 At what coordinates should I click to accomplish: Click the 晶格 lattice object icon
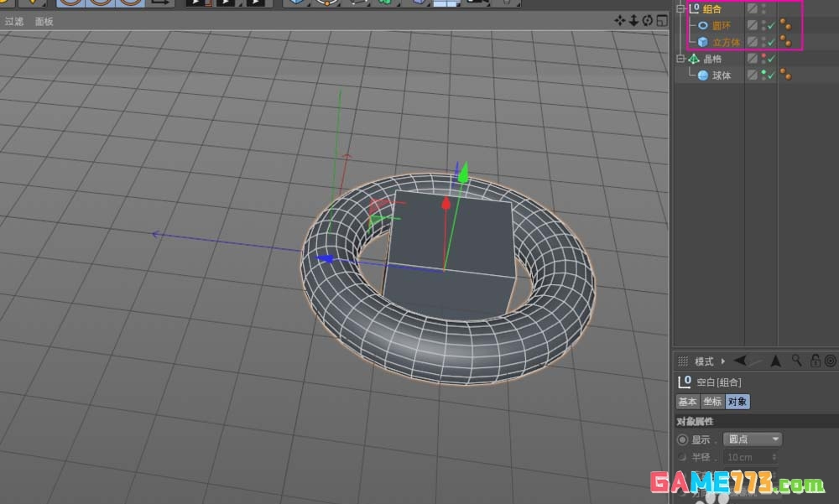point(693,58)
